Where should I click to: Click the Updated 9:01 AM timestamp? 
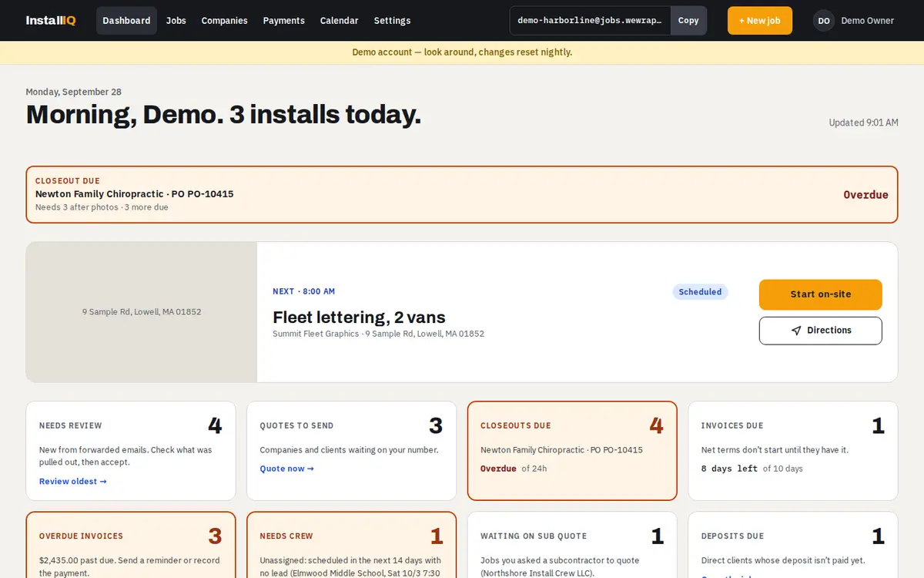point(863,123)
